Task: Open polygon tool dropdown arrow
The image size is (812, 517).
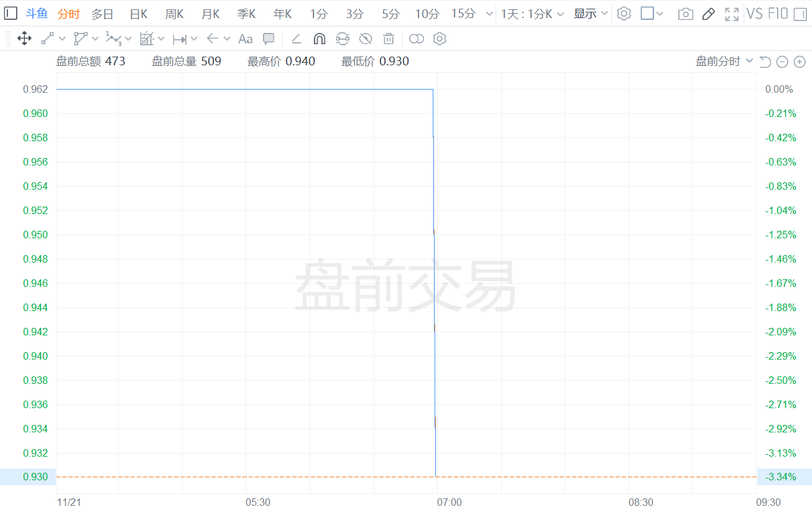Action: point(95,39)
